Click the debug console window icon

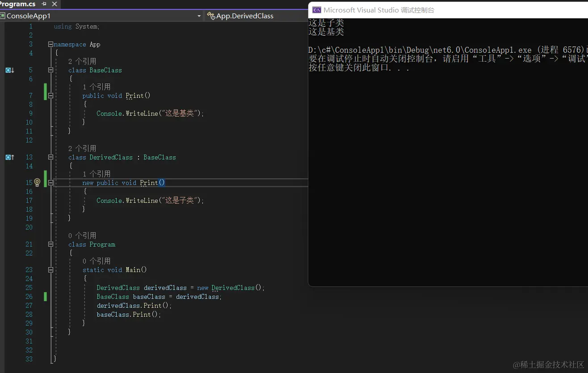click(x=316, y=10)
